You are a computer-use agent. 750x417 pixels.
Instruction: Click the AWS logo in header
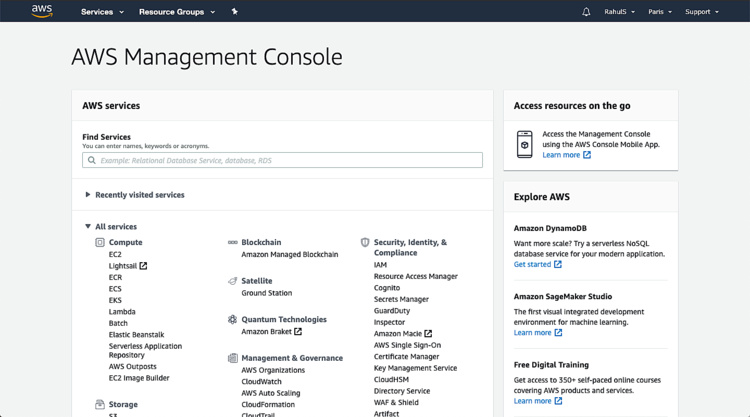click(41, 11)
